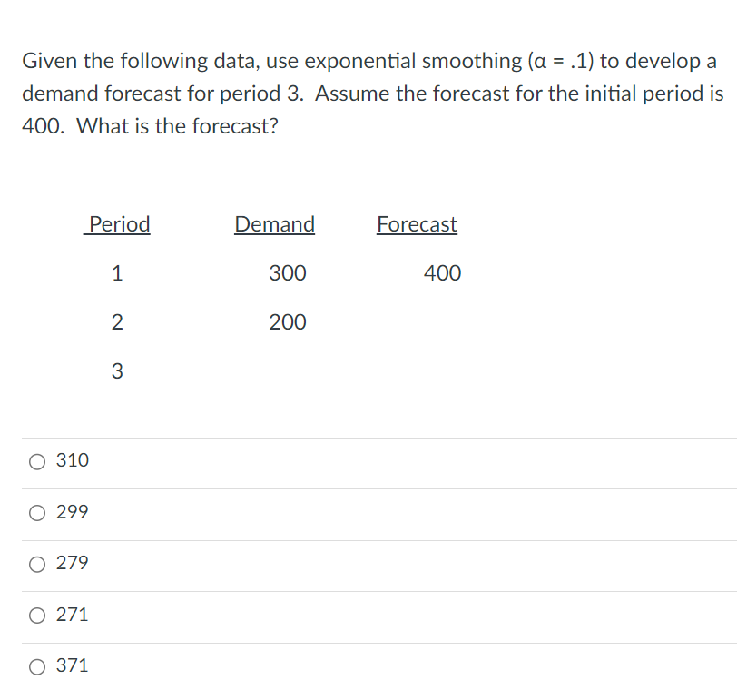Click the demand value 200 in row two
This screenshot has height=700, width=737.
[287, 322]
